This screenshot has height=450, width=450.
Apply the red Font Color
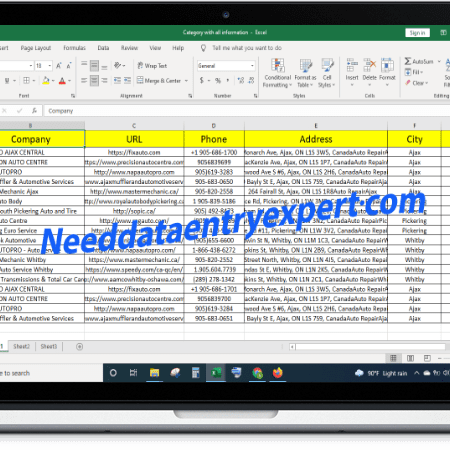[x=62, y=80]
